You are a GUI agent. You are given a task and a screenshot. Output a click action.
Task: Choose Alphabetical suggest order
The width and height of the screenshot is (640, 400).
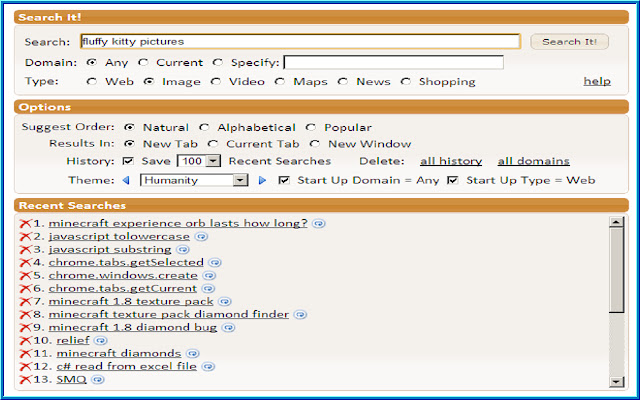pyautogui.click(x=204, y=128)
